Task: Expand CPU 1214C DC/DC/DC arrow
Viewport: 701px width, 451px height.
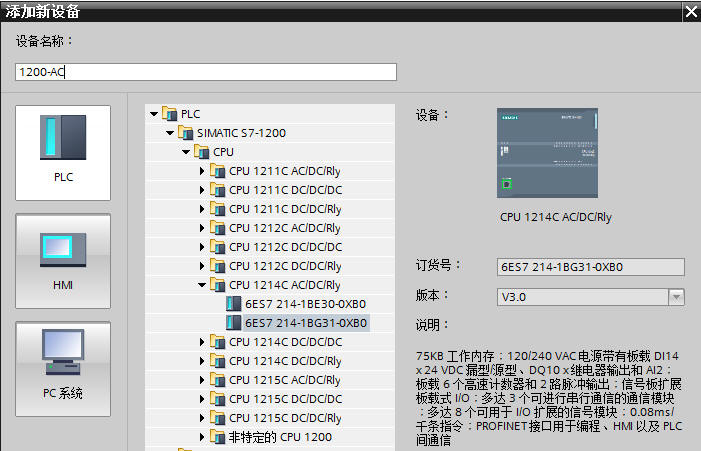Action: pyautogui.click(x=202, y=342)
